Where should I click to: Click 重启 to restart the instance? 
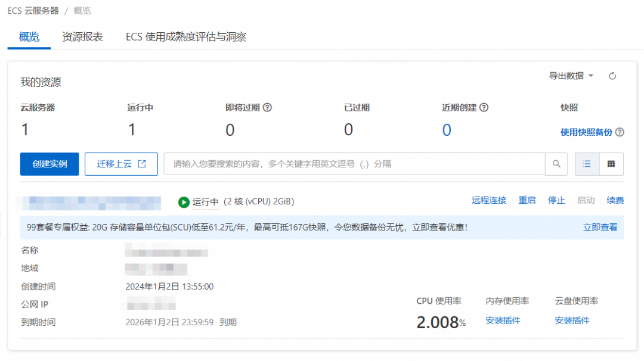[527, 201]
